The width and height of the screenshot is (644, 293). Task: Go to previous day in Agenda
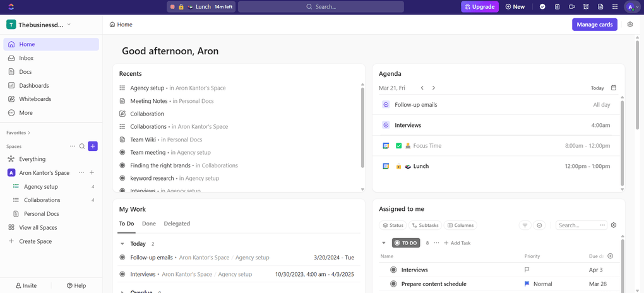point(422,88)
